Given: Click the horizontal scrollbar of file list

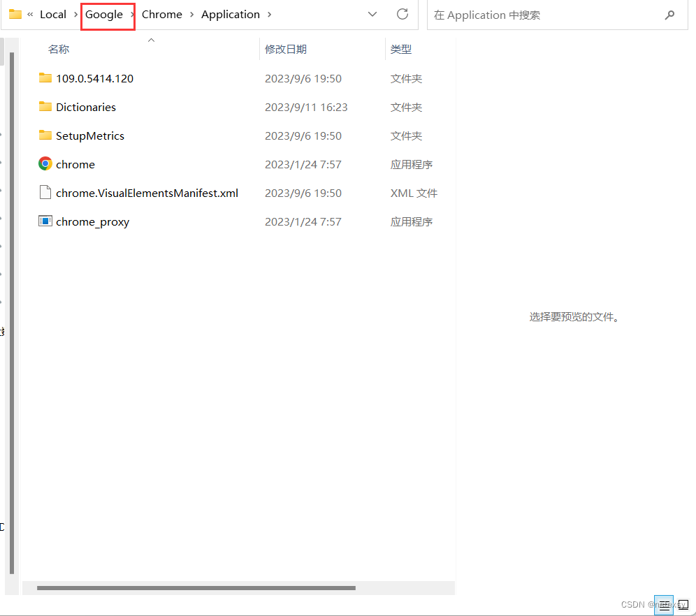Looking at the screenshot, I should point(196,588).
